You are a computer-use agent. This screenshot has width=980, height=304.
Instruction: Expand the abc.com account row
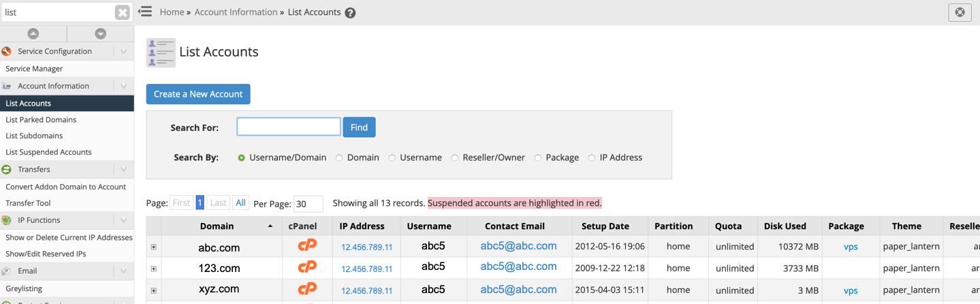154,247
